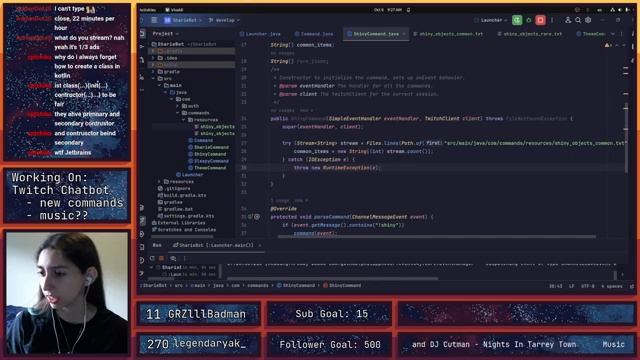The height and width of the screenshot is (360, 640).
Task: Select External Libraries node
Action: coord(179,223)
